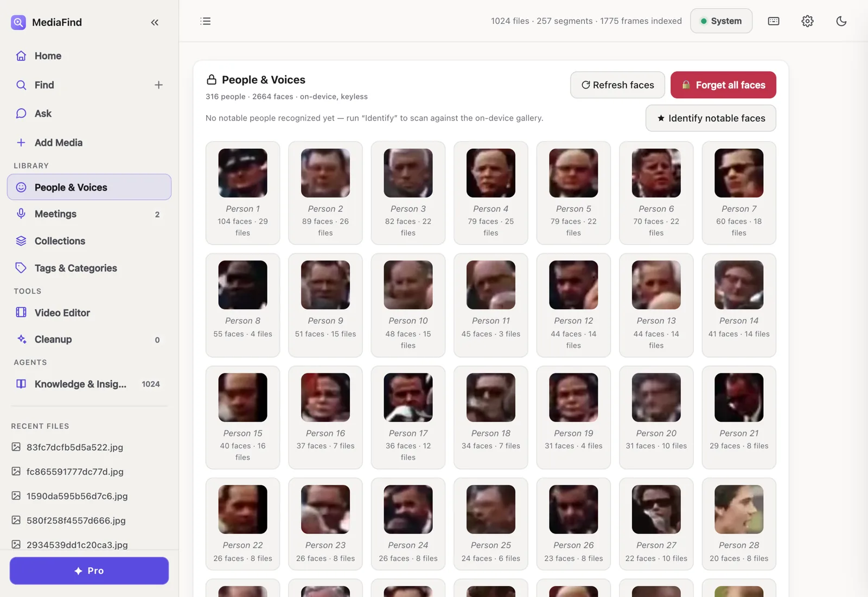This screenshot has height=597, width=868.
Task: Open Person 12 face card
Action: (573, 306)
